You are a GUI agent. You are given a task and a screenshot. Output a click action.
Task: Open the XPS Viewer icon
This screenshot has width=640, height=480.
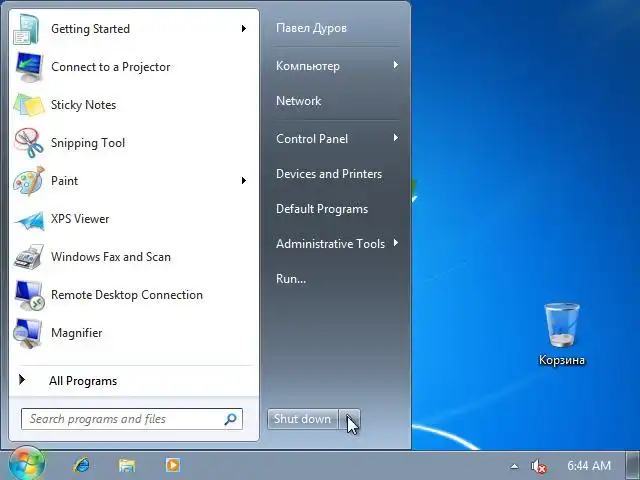[29, 220]
